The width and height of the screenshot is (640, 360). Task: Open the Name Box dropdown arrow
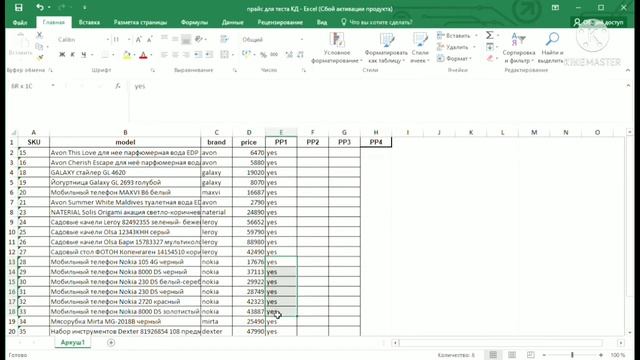click(x=53, y=86)
